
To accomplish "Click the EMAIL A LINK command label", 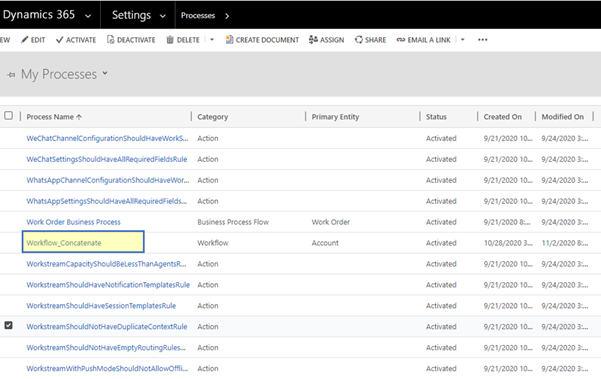I will [429, 40].
